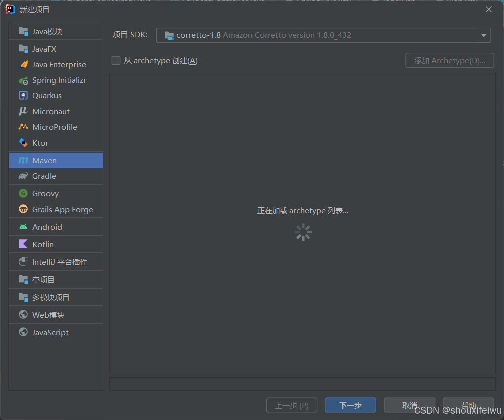Click the Kotlin K icon
The height and width of the screenshot is (420, 504).
point(23,244)
